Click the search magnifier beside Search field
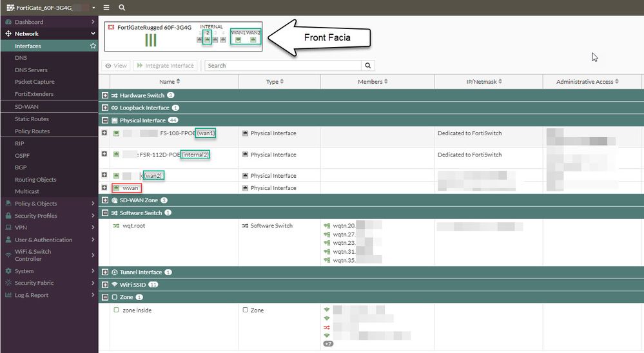 (x=368, y=66)
